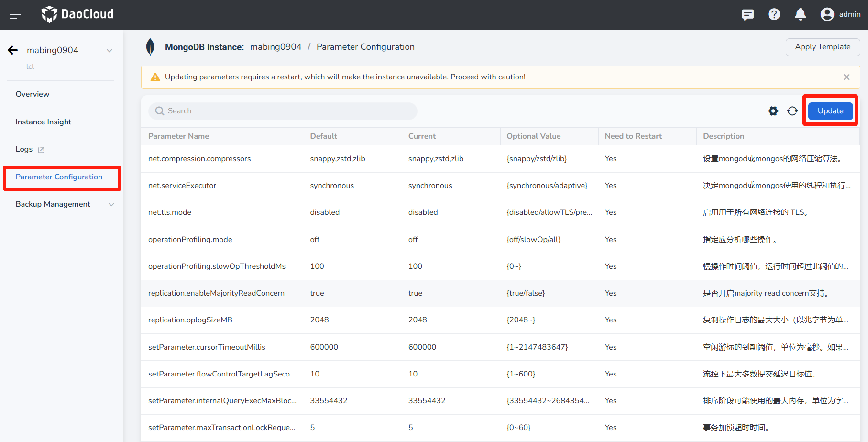Click the back arrow beside mabing0904
The image size is (868, 442).
pos(12,50)
